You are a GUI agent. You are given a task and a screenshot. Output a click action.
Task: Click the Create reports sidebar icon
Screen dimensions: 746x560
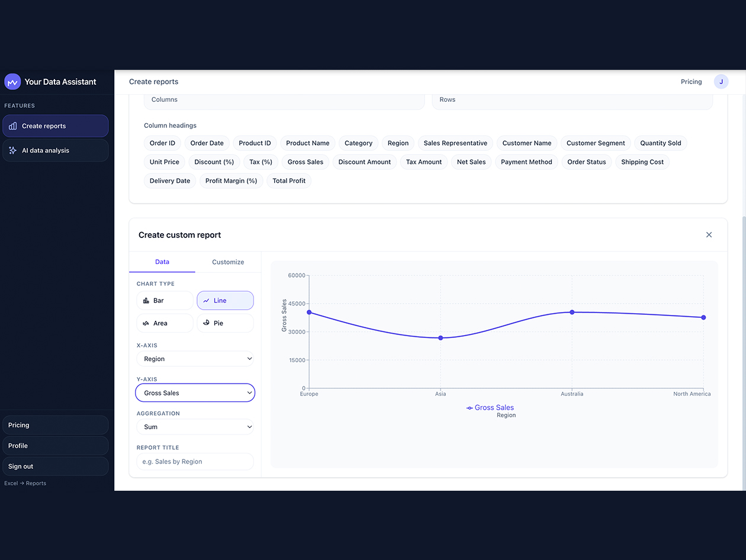[x=12, y=126]
